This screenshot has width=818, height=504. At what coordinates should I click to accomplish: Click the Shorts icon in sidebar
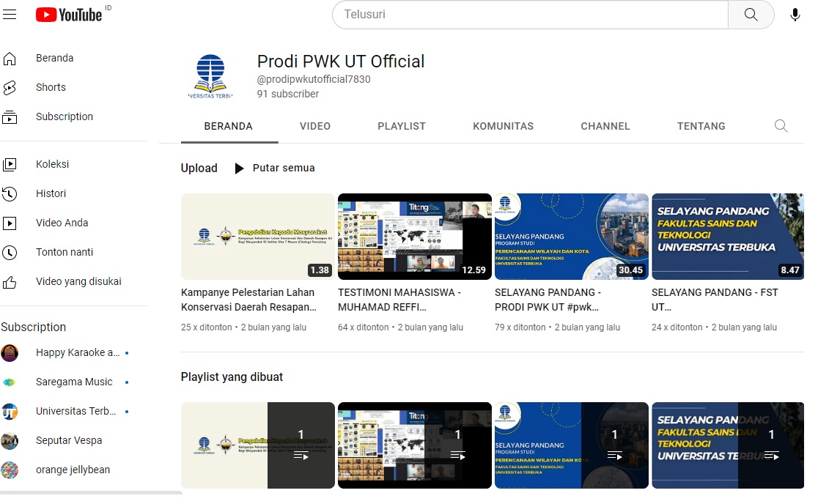pyautogui.click(x=10, y=88)
